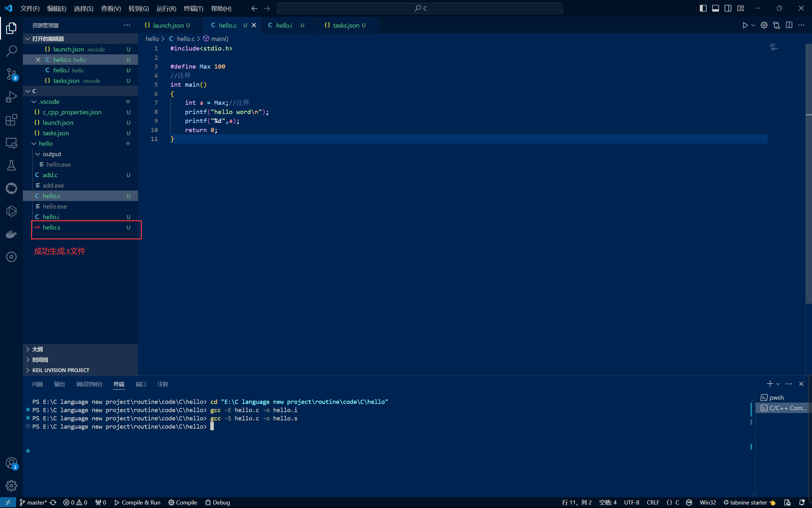Switch to launch.json editor tab

coord(171,25)
